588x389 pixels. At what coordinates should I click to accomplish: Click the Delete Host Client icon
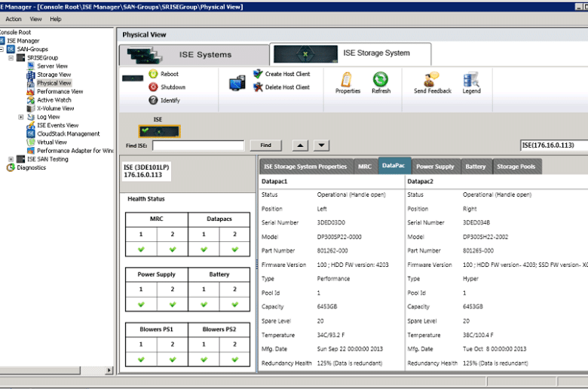click(x=258, y=87)
